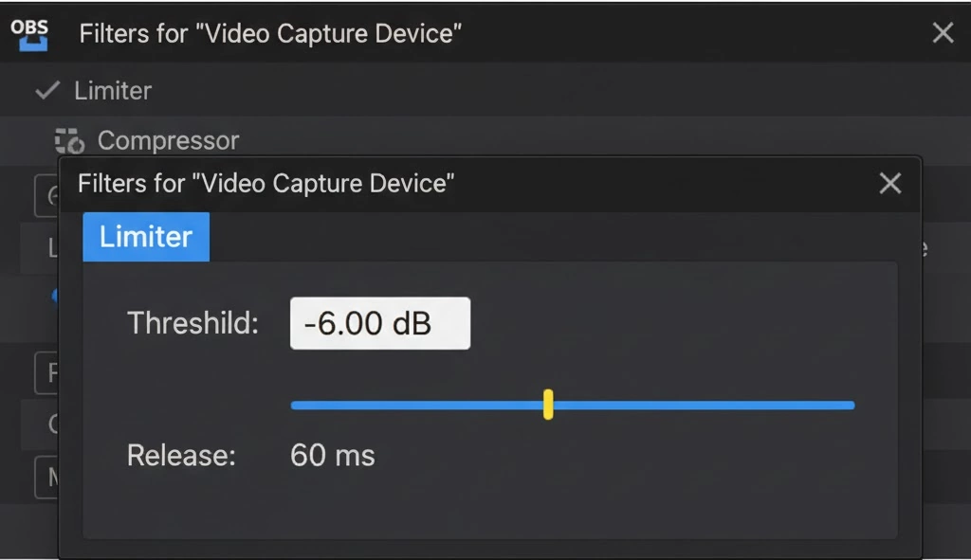Select the Compressor filter entry
Screen dimensions: 971x560
tap(168, 141)
